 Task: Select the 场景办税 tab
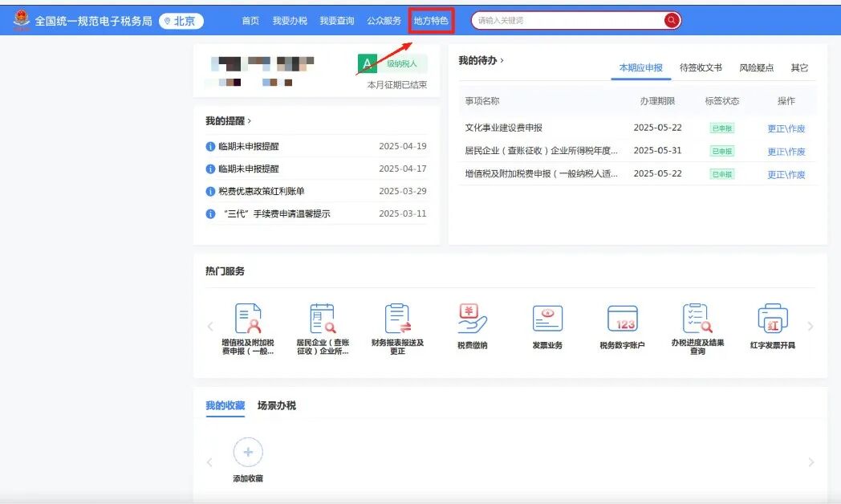[x=277, y=405]
